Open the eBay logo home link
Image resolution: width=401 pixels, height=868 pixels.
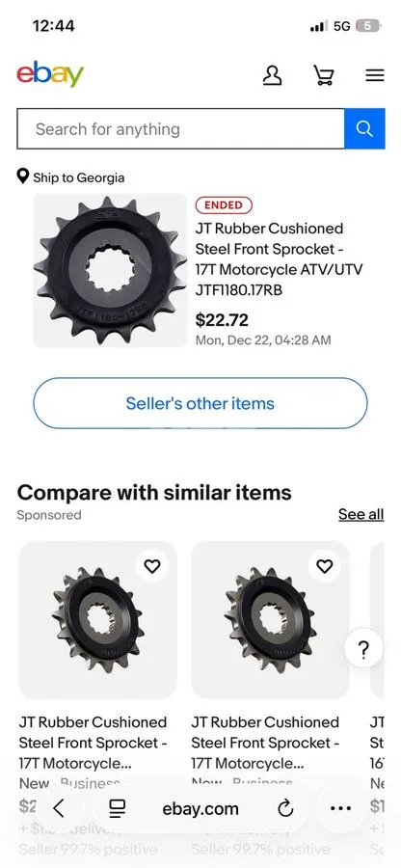[x=50, y=73]
